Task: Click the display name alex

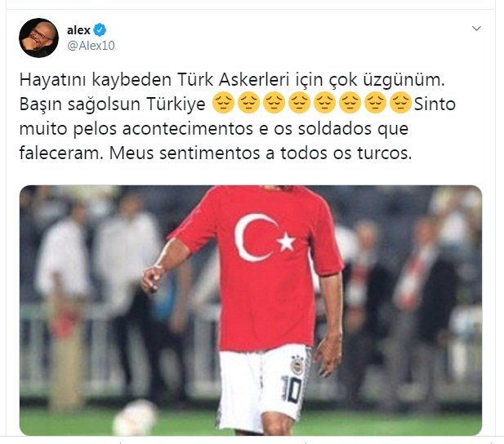Action: (x=78, y=30)
